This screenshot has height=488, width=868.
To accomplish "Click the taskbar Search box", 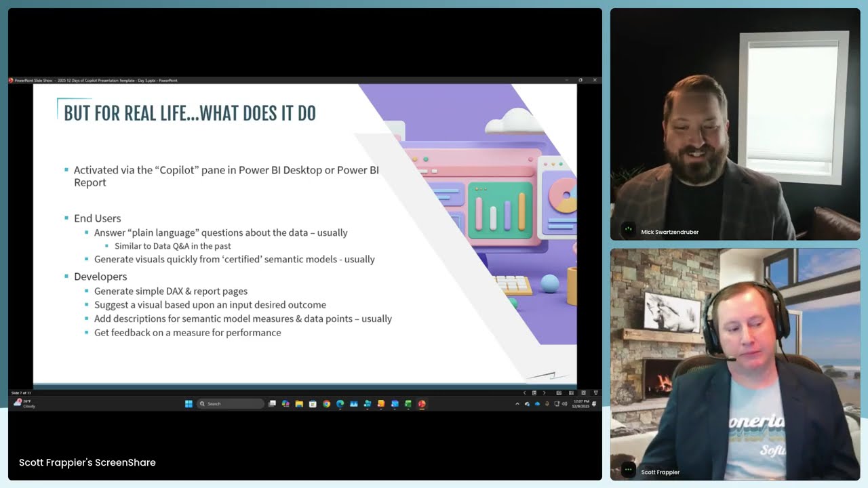I will tap(231, 404).
